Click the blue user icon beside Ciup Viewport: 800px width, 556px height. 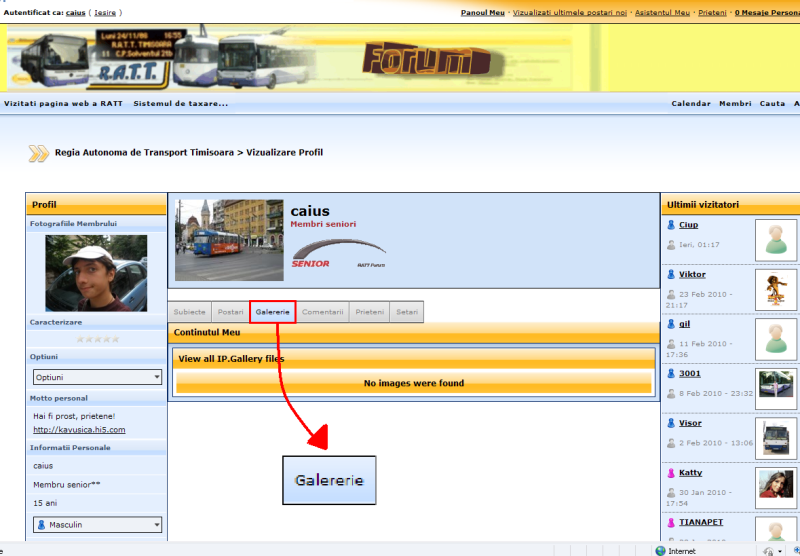coord(671,225)
